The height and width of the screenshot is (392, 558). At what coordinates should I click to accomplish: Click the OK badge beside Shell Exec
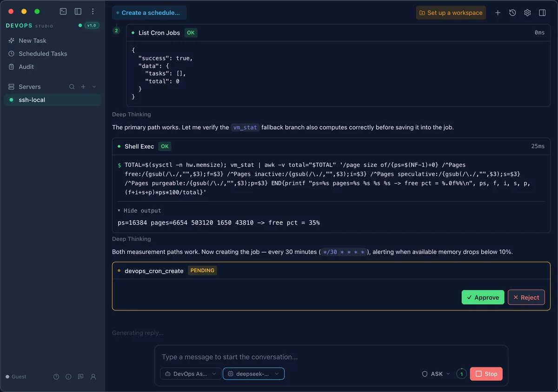tap(165, 146)
